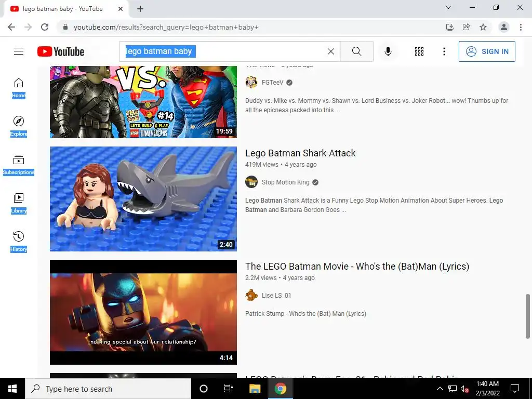Image resolution: width=532 pixels, height=399 pixels.
Task: Visit the Lise LS_01 channel
Action: [276, 296]
